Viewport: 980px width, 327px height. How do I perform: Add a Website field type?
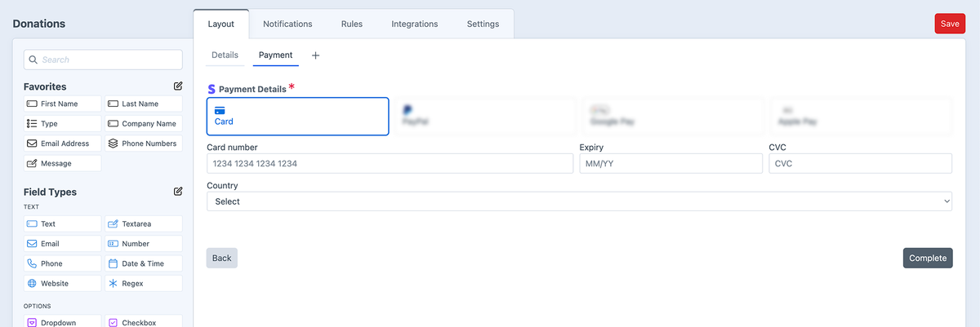(63, 284)
